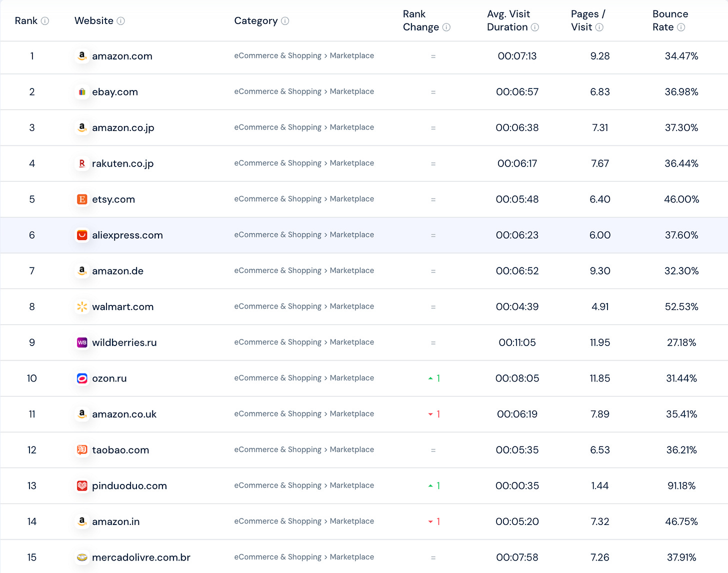Click the info icon by Avg. Visit Duration

[535, 27]
